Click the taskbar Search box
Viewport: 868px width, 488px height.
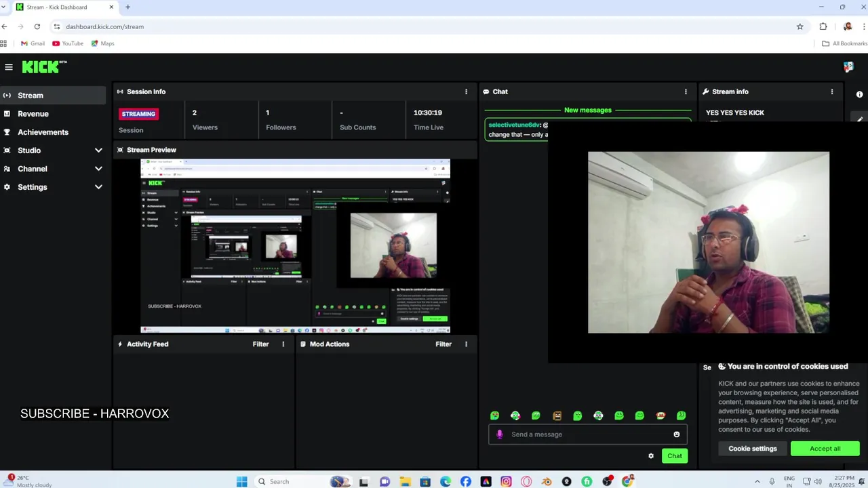[x=302, y=482]
